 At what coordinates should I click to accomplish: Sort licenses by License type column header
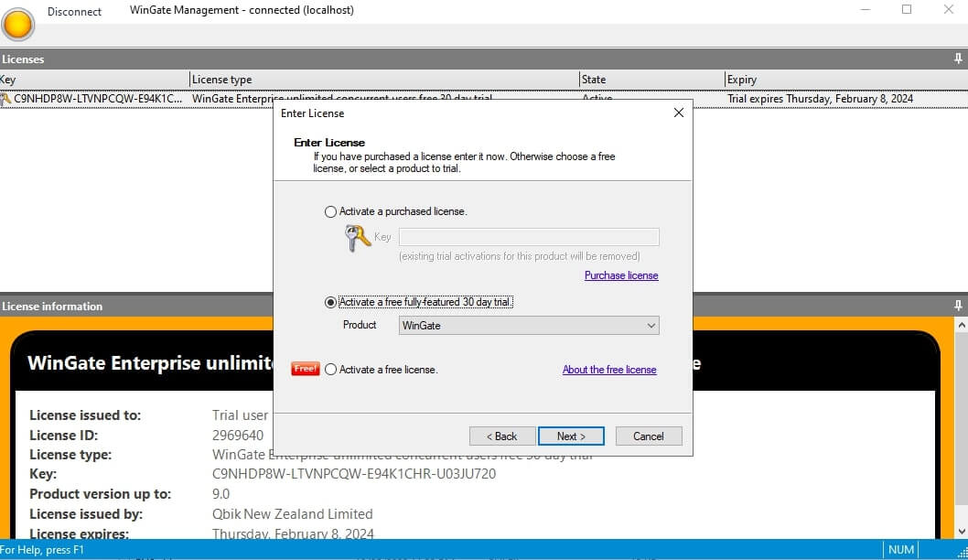384,80
